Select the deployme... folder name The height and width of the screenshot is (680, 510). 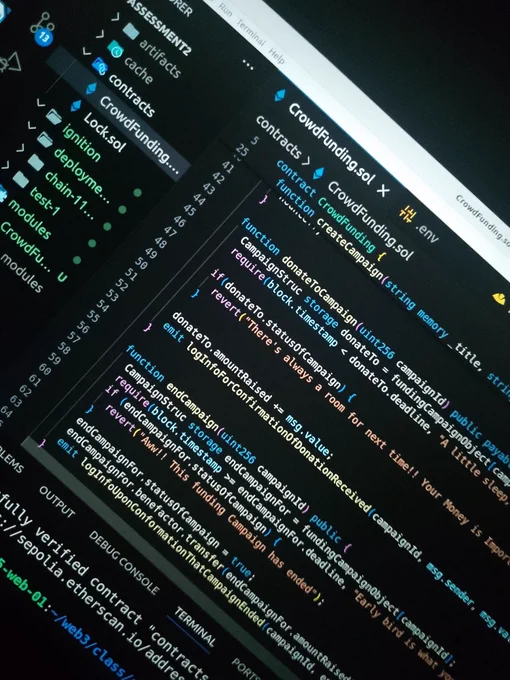pyautogui.click(x=81, y=177)
